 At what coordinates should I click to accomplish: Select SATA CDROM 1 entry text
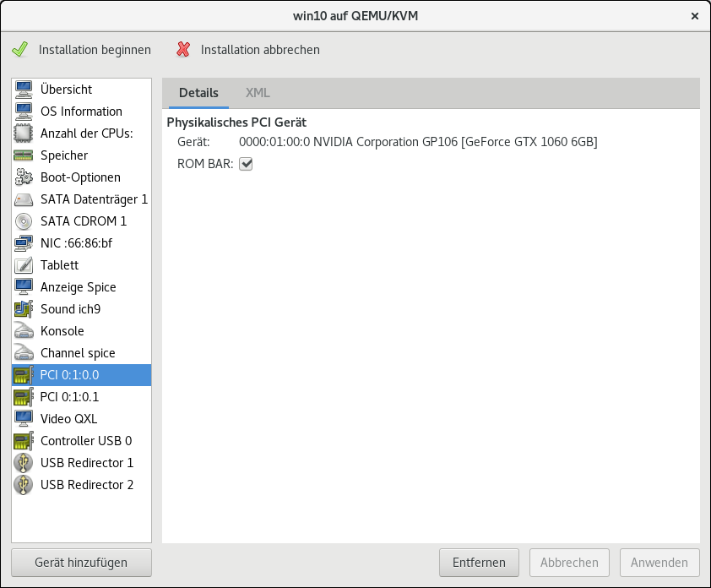tap(84, 221)
